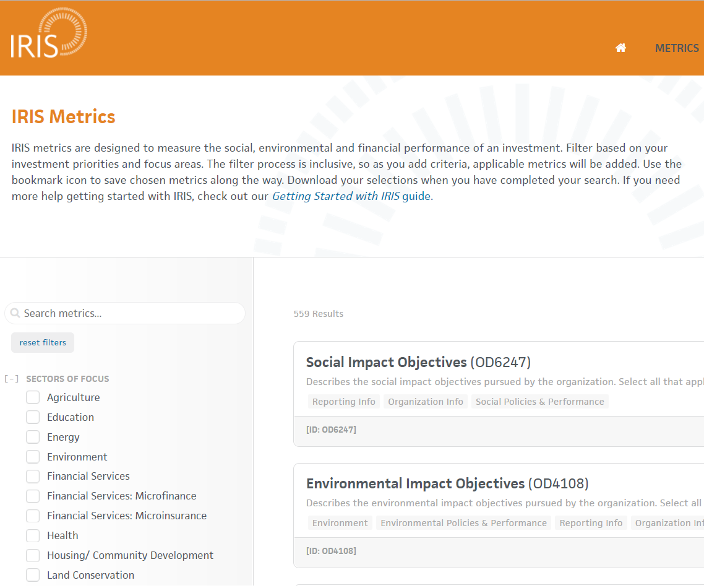Click Reporting Info tag under Social Impact Objectives

tap(344, 402)
